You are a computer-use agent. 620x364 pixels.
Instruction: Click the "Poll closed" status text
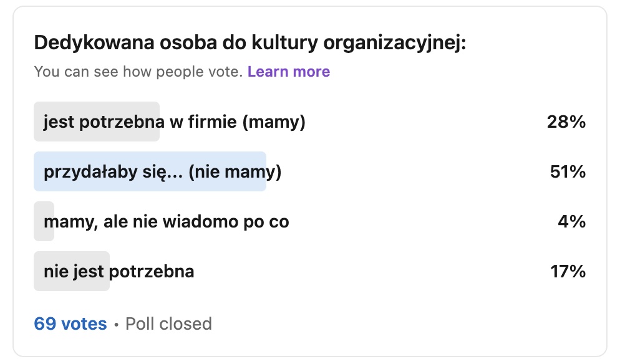pos(167,323)
